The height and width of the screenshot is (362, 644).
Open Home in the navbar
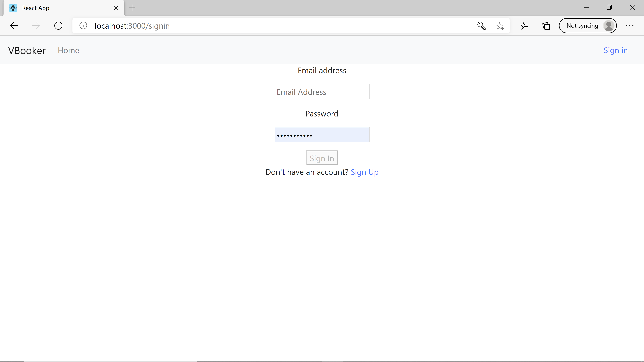(68, 50)
